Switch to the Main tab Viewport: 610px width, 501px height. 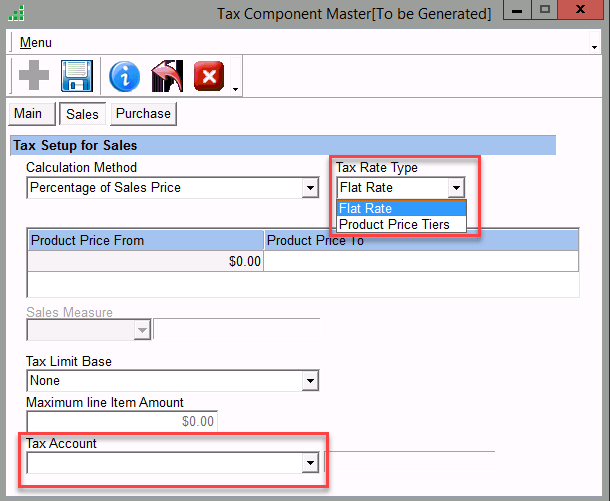28,114
